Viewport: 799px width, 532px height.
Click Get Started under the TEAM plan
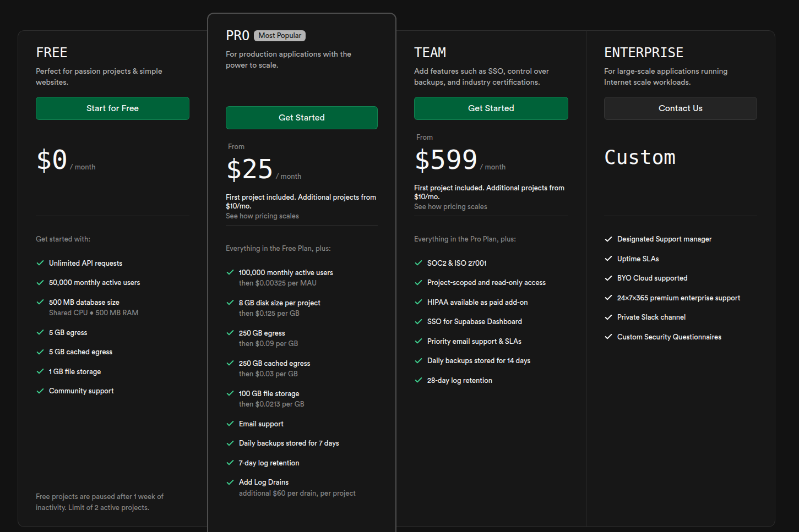[491, 108]
